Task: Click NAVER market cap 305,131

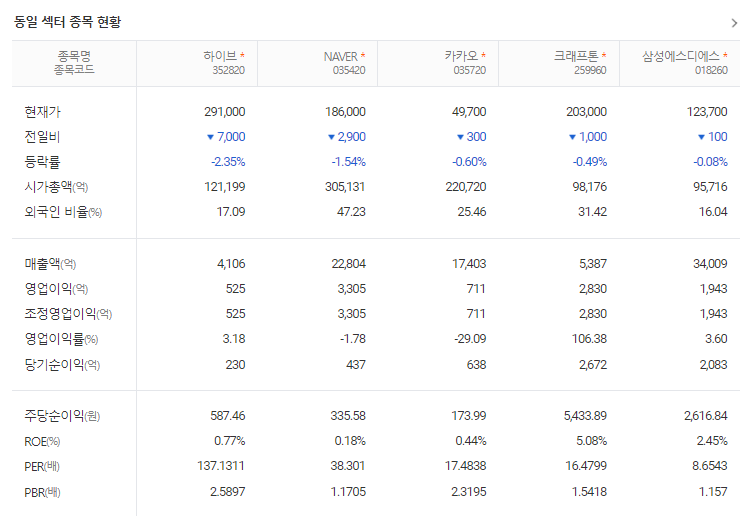Action: [345, 187]
